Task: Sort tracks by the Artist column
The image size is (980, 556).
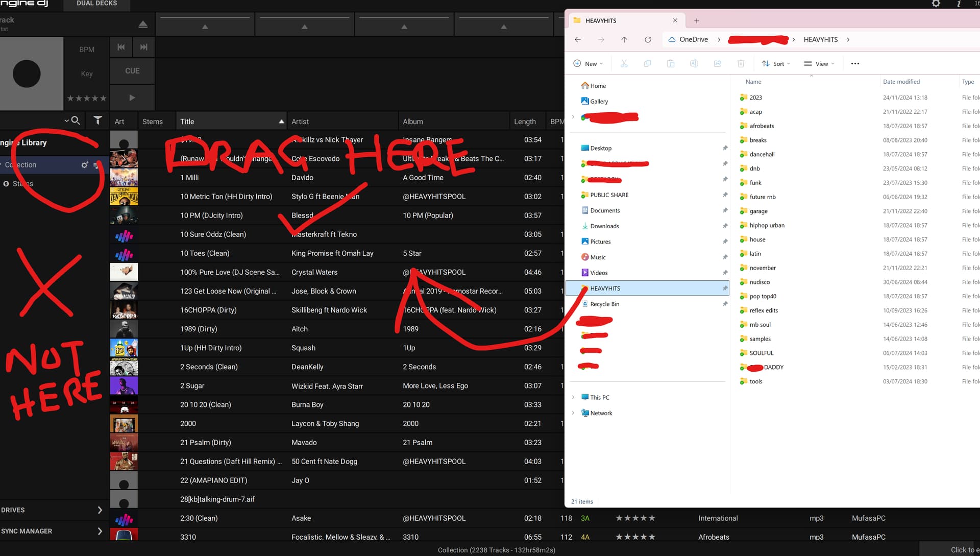Action: pos(342,122)
